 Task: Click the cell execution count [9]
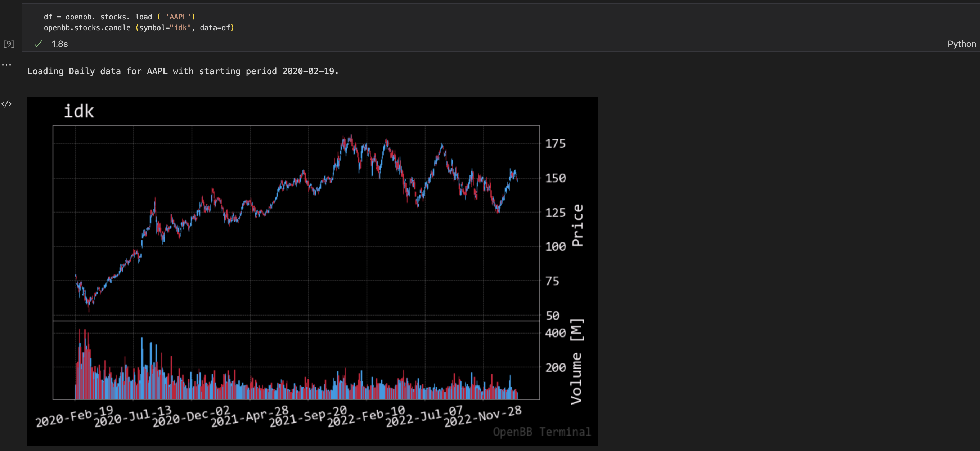[x=8, y=44]
